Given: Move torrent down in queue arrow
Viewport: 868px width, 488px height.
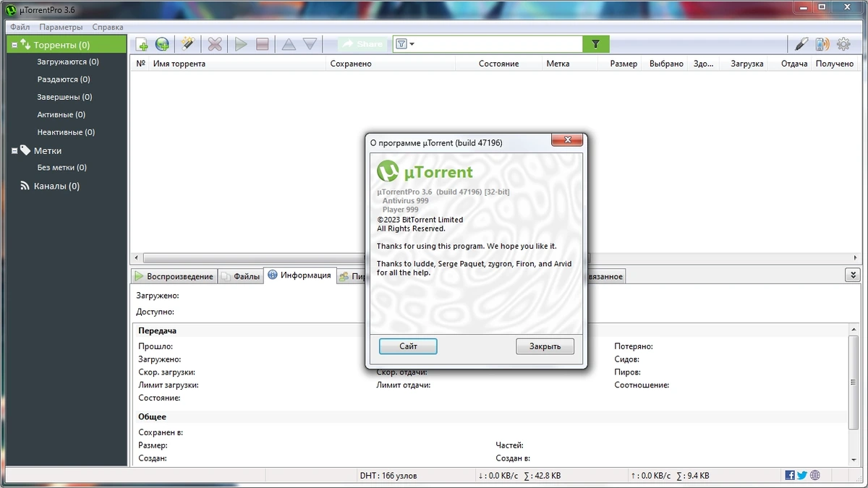Looking at the screenshot, I should 310,44.
